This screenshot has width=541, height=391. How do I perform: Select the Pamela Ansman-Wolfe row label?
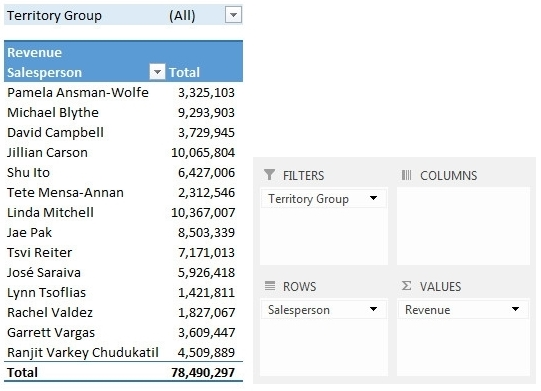[78, 92]
